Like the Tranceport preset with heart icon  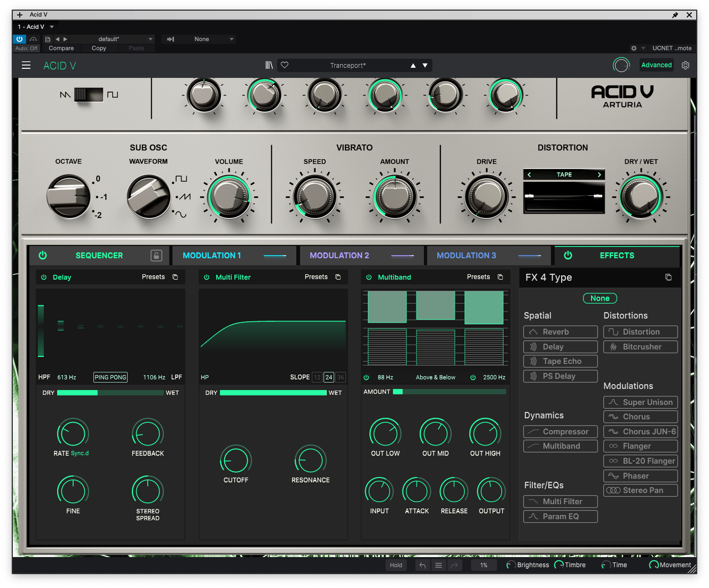coord(285,65)
